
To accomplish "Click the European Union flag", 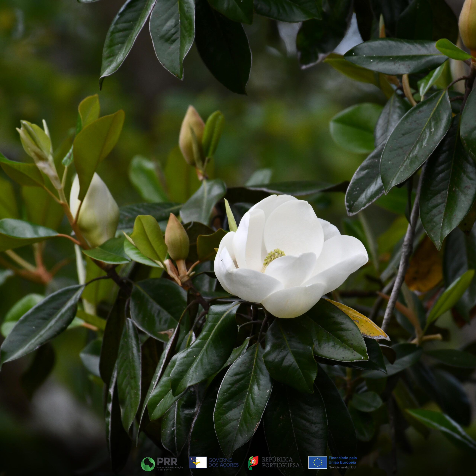I will [318, 462].
